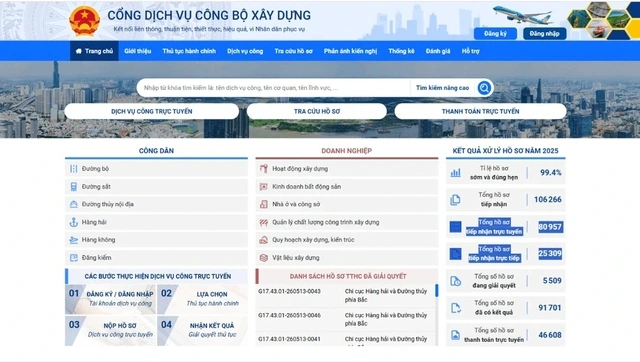Screen dimensions: 640x362
Task: Click dossier code G17.43.01-260513-0043
Action: click(x=289, y=291)
